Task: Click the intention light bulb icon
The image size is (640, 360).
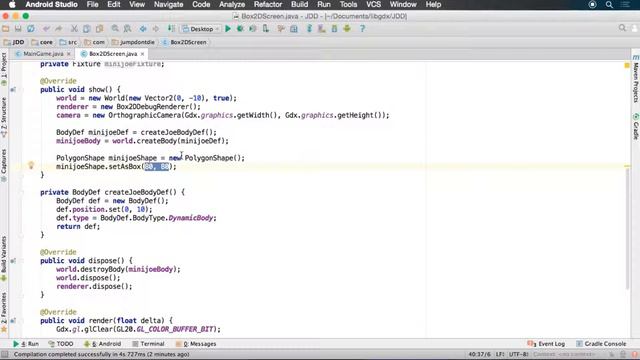Action: (31, 165)
